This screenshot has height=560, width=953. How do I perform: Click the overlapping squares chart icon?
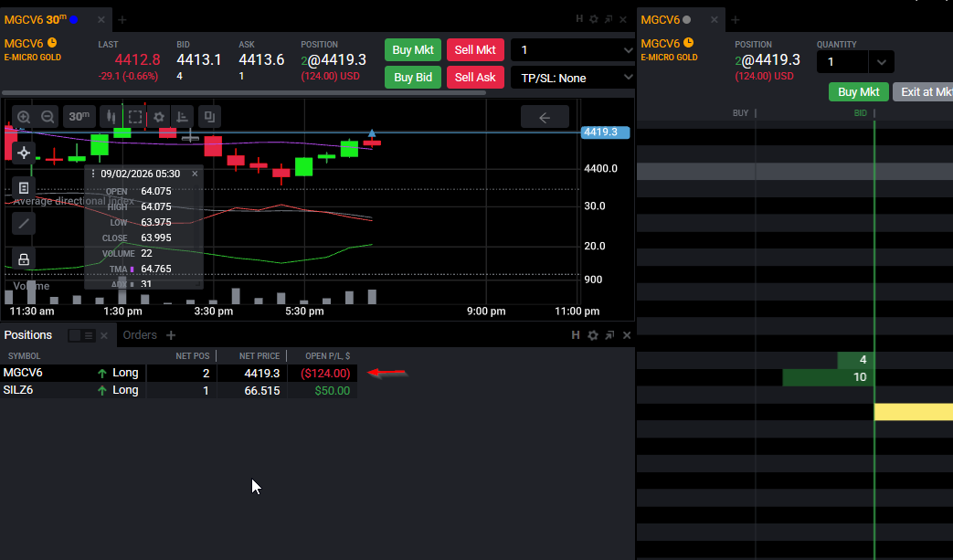coord(209,117)
